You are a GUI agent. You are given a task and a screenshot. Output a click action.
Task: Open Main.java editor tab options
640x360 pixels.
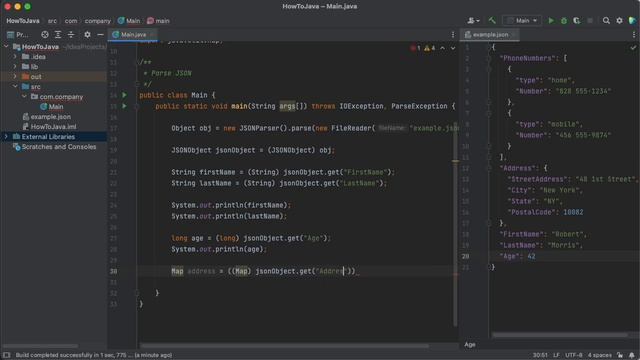(453, 35)
